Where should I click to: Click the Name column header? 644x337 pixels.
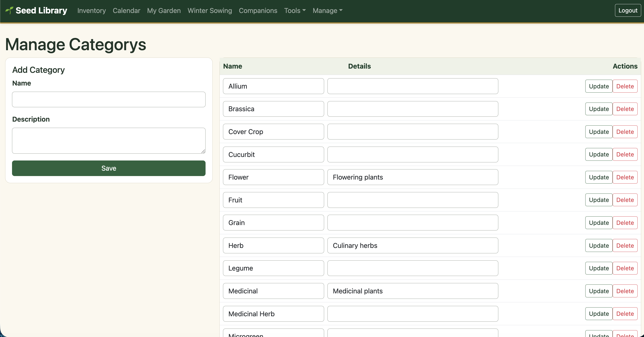tap(232, 66)
